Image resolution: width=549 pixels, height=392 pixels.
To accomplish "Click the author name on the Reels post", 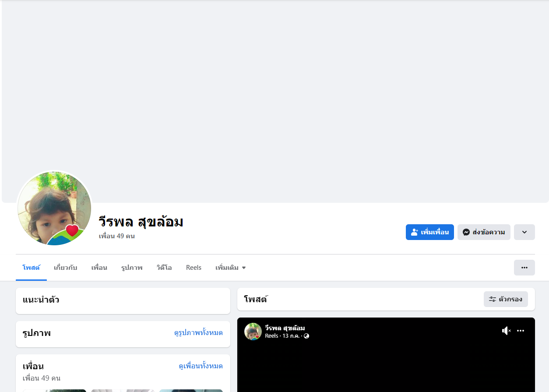I will (285, 328).
